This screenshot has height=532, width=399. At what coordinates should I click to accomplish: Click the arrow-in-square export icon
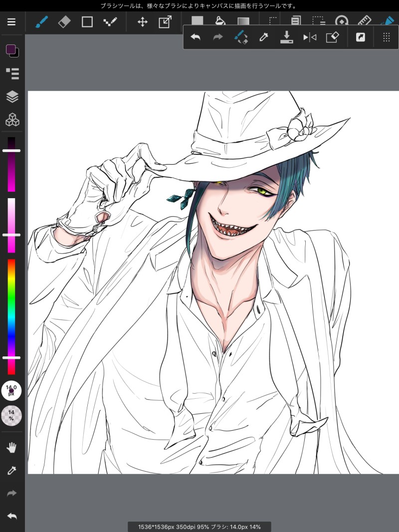point(361,37)
